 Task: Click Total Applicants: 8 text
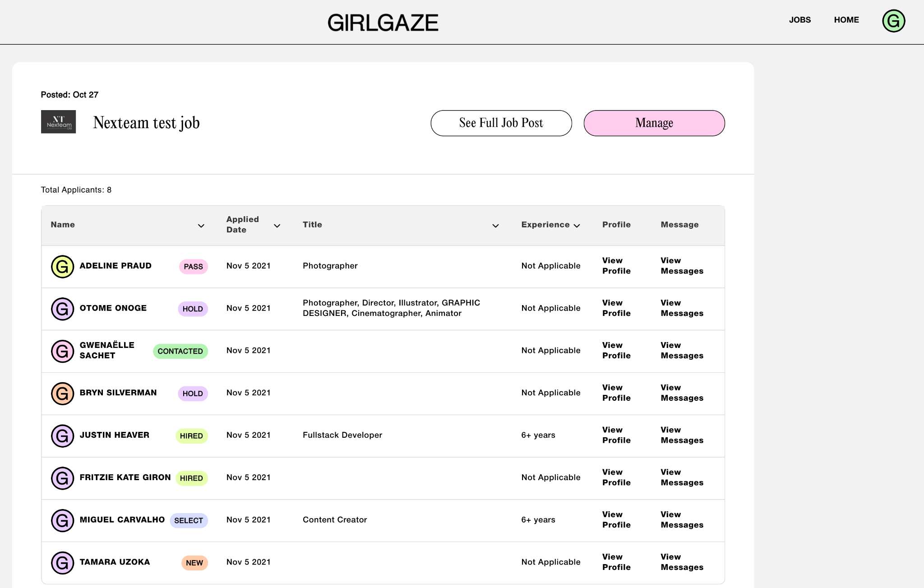pyautogui.click(x=76, y=190)
